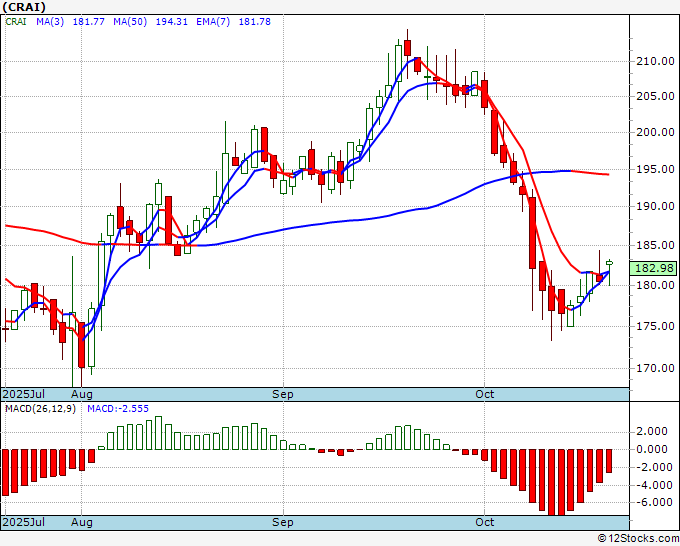Click the MA(50) value 194.31
The width and height of the screenshot is (680, 546).
[x=172, y=21]
